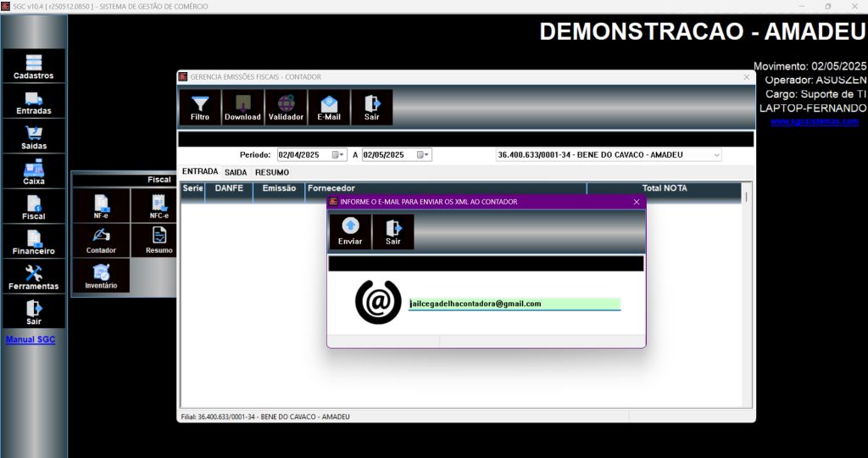Open the end date calendar picker

click(424, 155)
